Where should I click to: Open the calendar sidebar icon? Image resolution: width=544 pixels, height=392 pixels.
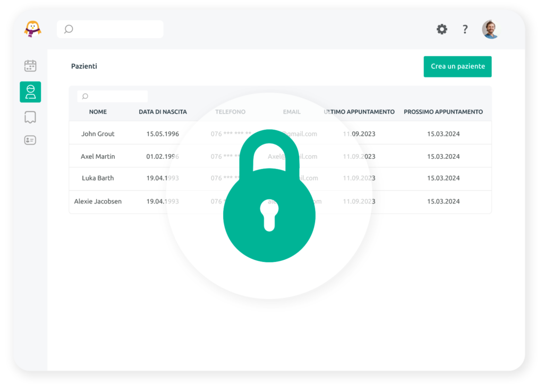tap(30, 65)
